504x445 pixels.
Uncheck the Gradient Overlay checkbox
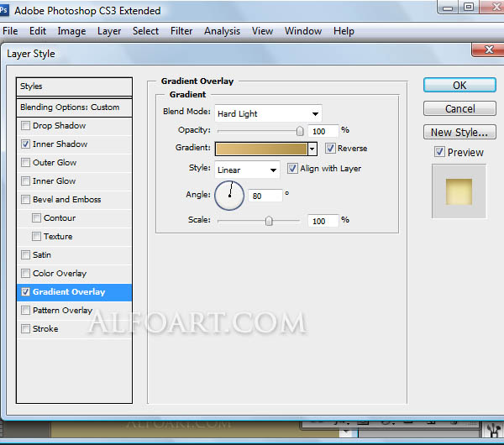click(25, 291)
